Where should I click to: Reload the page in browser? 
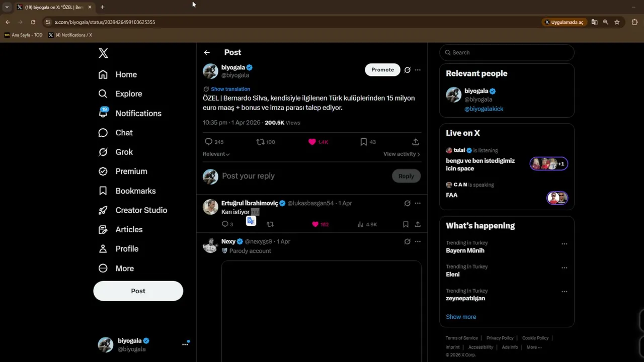[x=33, y=22]
